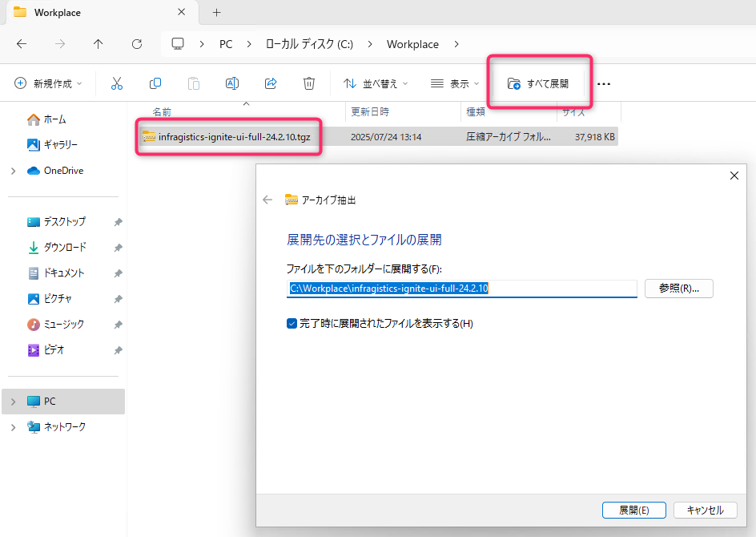Close the archive extraction dialog
The width and height of the screenshot is (756, 537).
click(734, 176)
